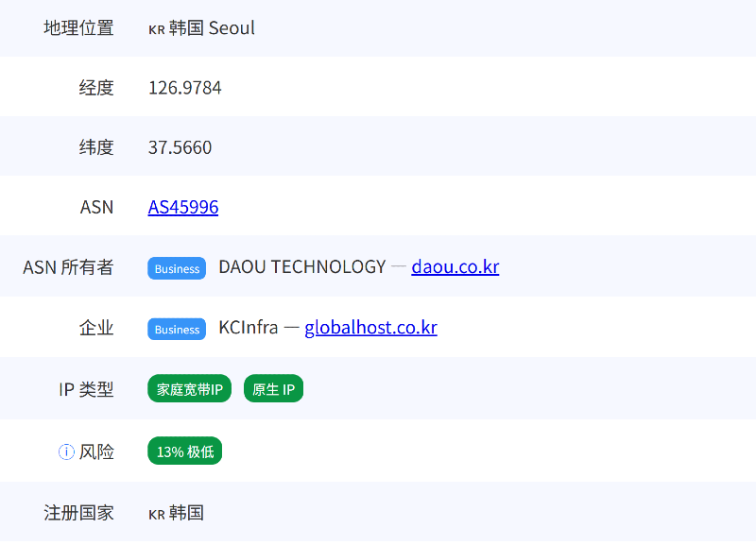Click the DAOU TECHNOLOGY owner name

301,267
